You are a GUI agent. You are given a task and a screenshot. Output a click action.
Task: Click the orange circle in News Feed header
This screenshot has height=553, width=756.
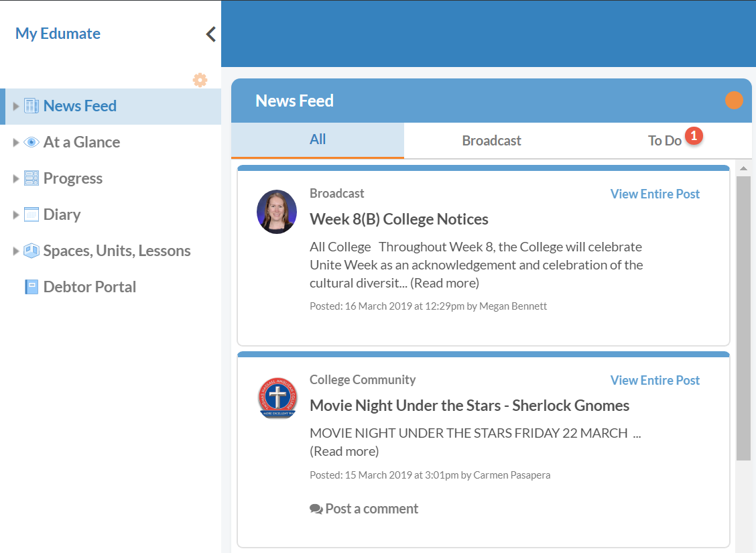(x=734, y=101)
